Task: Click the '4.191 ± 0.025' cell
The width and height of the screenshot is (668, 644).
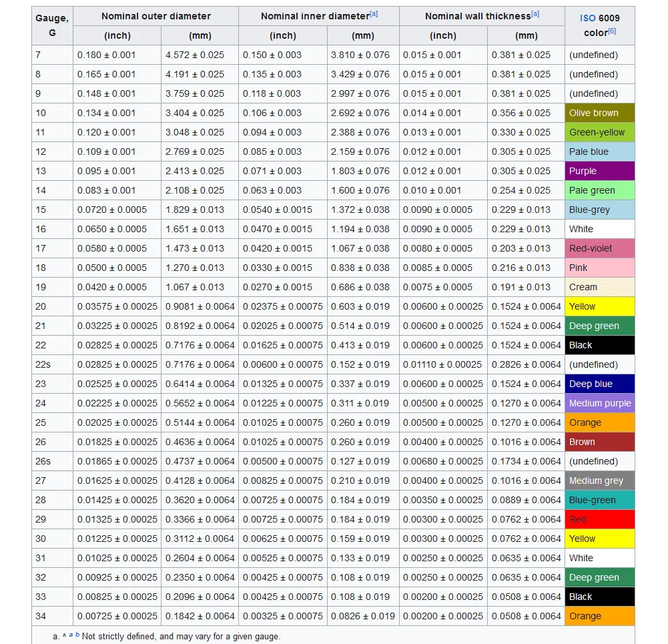Action: 200,74
